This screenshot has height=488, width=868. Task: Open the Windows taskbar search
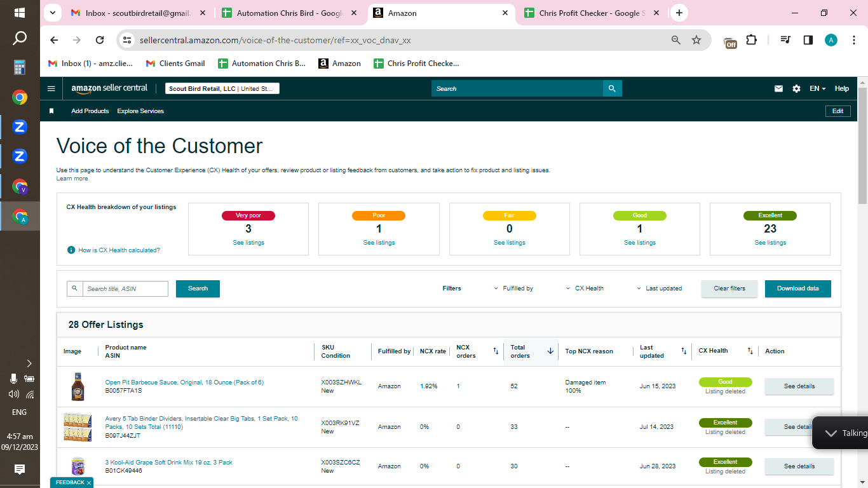pos(20,39)
